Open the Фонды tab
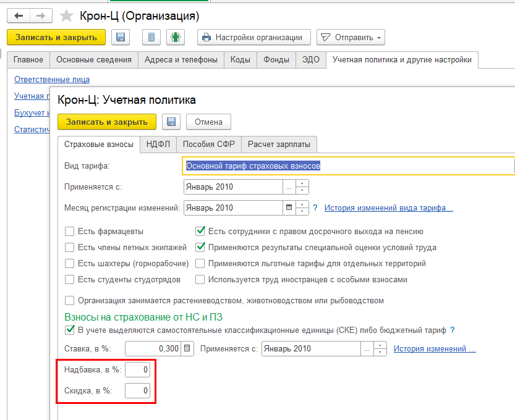Screen dimensions: 515x420 276,60
